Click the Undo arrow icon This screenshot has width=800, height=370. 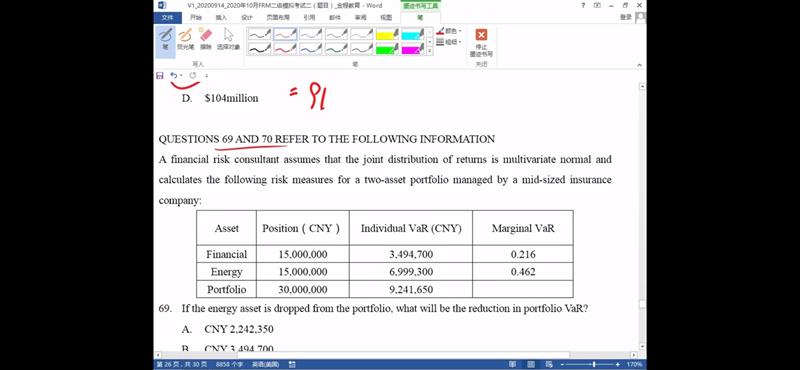(x=173, y=76)
